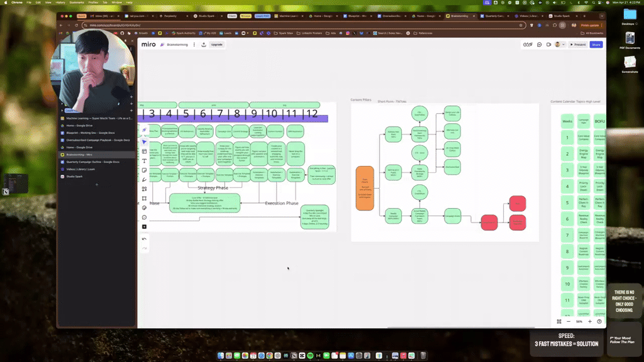Select the cursor pointer tool in Miro toolbar
The width and height of the screenshot is (644, 362).
point(144,141)
